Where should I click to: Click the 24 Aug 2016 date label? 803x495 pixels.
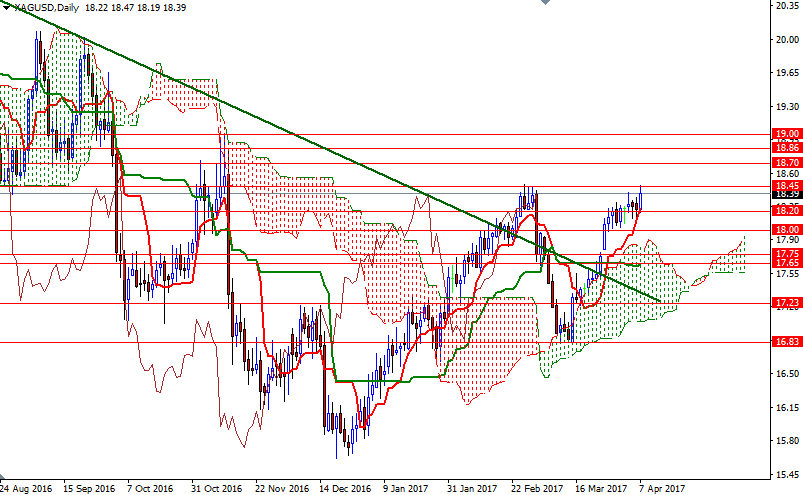[26, 489]
